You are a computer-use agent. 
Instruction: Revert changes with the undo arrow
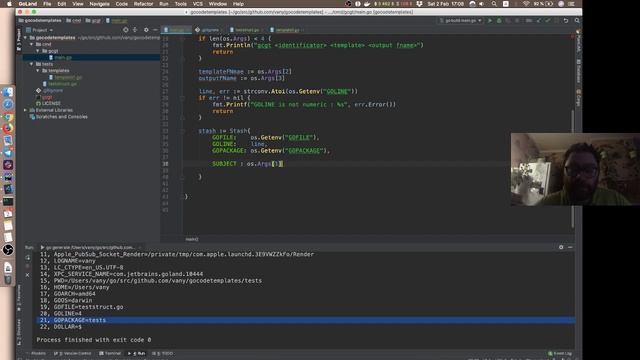(566, 20)
